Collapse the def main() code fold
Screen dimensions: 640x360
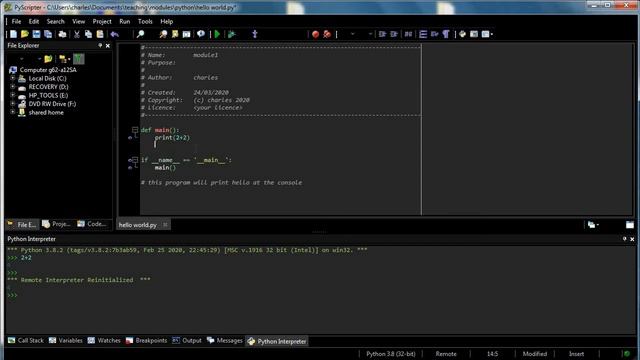135,130
